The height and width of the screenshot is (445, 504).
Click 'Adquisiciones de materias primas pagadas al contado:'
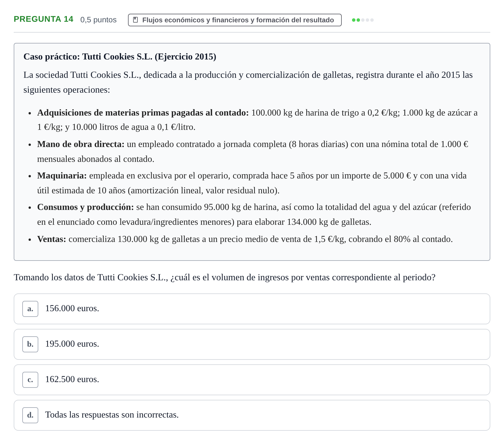click(143, 113)
